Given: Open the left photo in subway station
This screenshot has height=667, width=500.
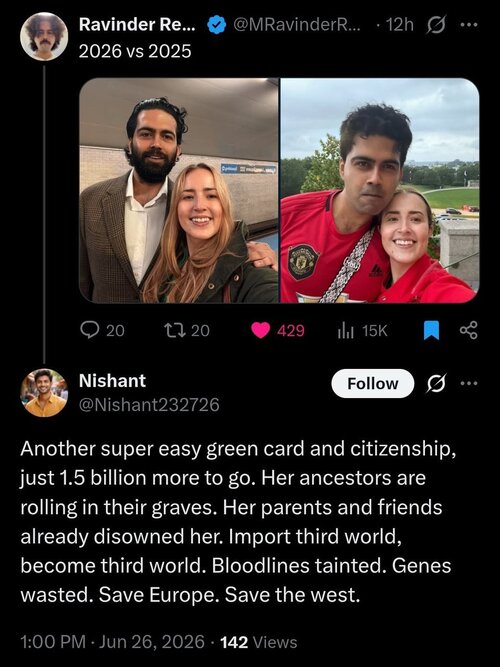Looking at the screenshot, I should pyautogui.click(x=179, y=190).
